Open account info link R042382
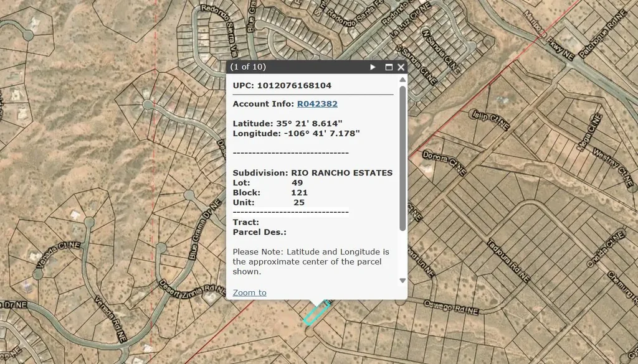Screen dimensions: 638x364 point(317,103)
